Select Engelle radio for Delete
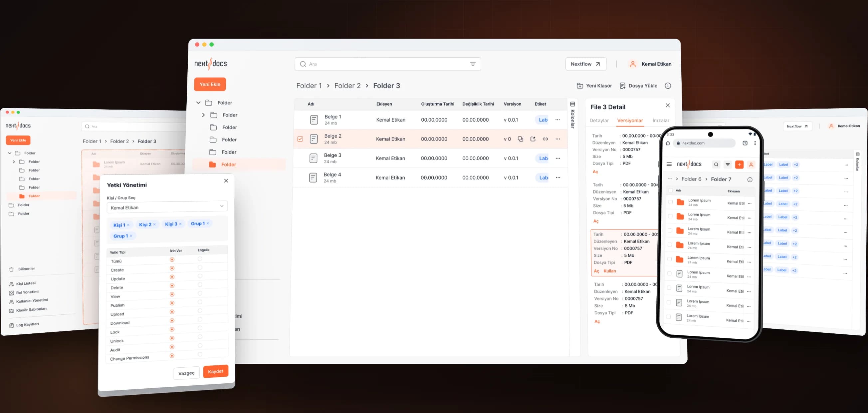The width and height of the screenshot is (868, 413). (x=200, y=285)
